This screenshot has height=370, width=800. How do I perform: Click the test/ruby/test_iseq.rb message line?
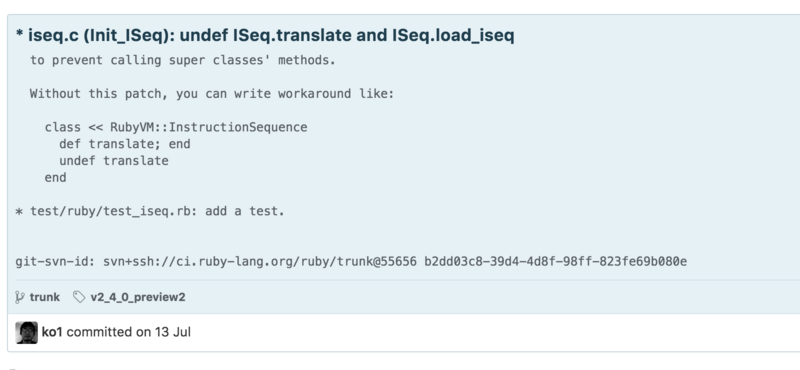point(150,211)
